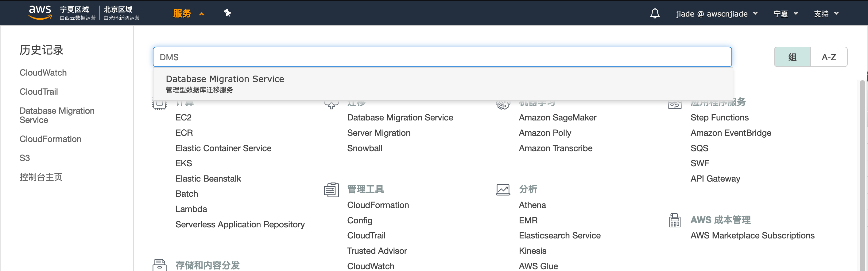This screenshot has width=868, height=271.
Task: Click the pushpin shortcut icon
Action: [x=227, y=13]
